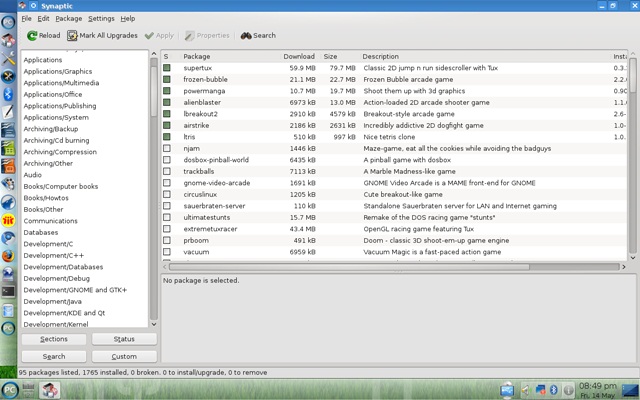This screenshot has height=400, width=640.
Task: Click the Reload toolbar icon
Action: tap(32, 36)
